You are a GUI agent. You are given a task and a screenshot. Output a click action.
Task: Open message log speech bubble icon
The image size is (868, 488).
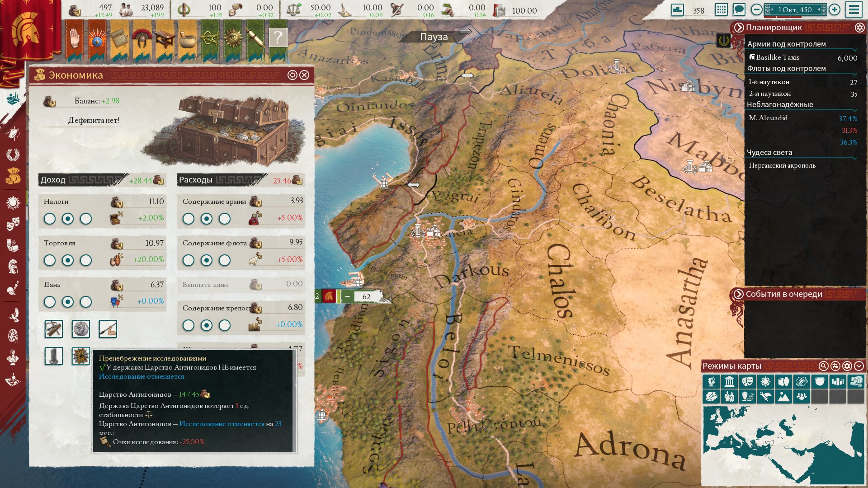pyautogui.click(x=739, y=9)
